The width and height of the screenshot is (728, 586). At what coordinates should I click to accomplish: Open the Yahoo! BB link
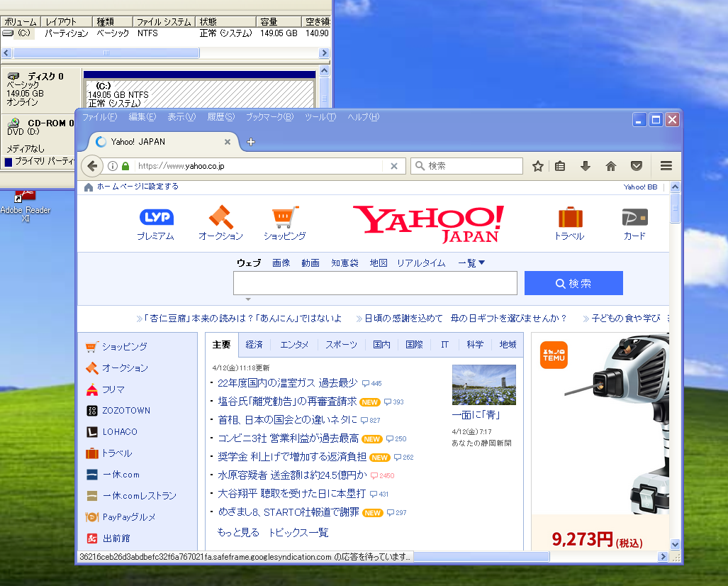click(640, 187)
